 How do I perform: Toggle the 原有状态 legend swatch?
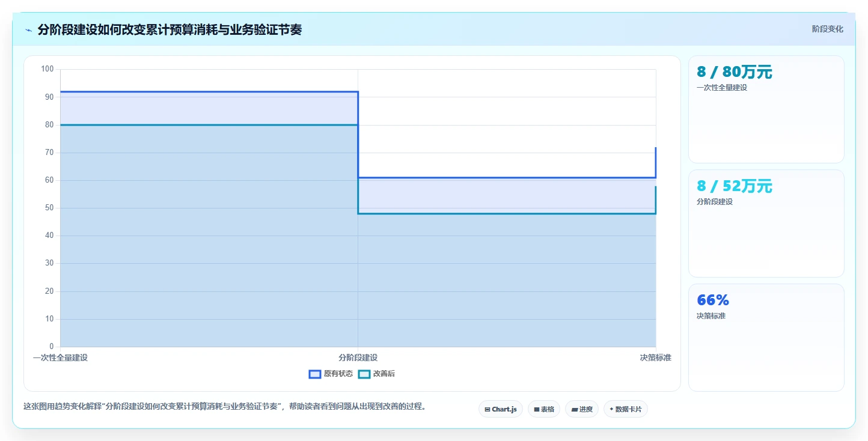click(x=315, y=374)
